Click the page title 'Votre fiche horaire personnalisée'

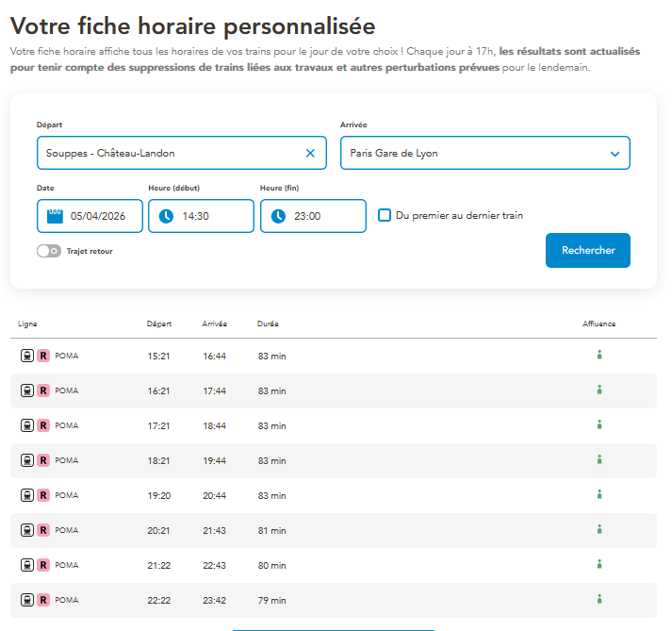(x=193, y=26)
